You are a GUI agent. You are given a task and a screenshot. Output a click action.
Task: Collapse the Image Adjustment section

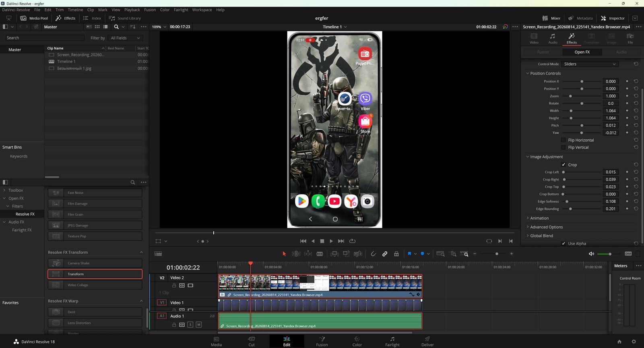click(x=528, y=157)
